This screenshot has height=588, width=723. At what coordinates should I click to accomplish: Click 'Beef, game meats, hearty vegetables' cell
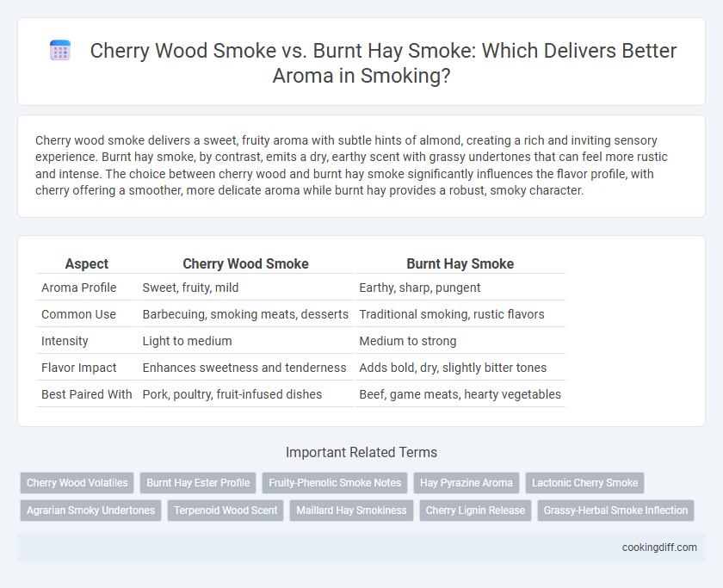click(x=460, y=394)
